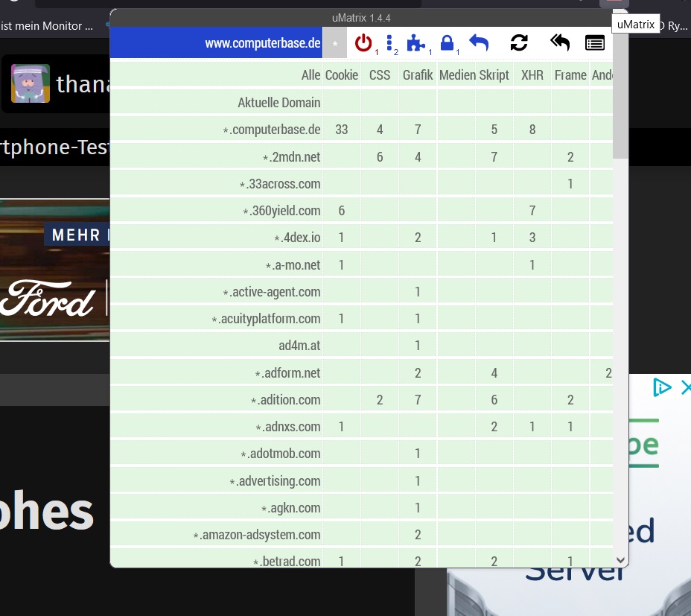Click the *.advertising.com domain label
Viewport: 691px width, 616px height.
click(x=275, y=480)
